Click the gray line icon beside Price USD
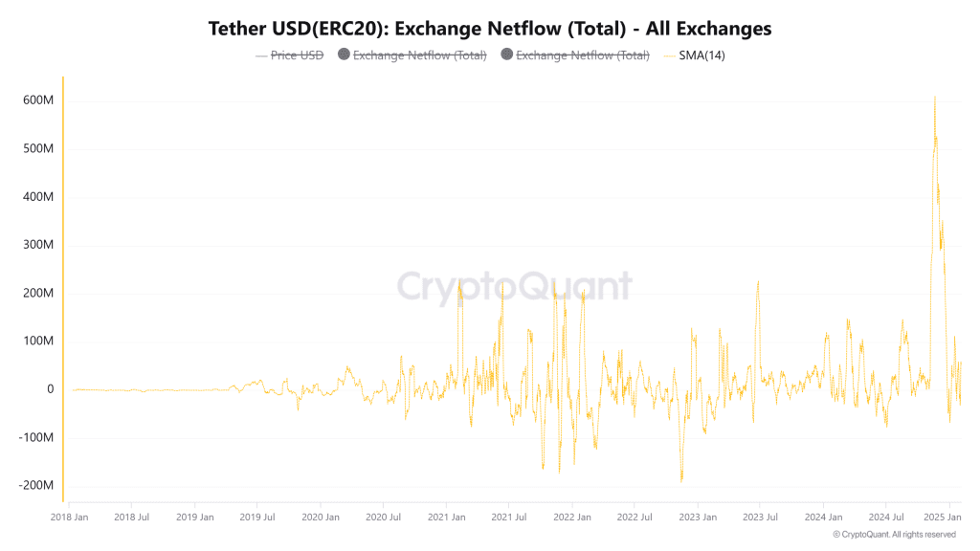Viewport: 980px width, 551px height. [x=261, y=56]
